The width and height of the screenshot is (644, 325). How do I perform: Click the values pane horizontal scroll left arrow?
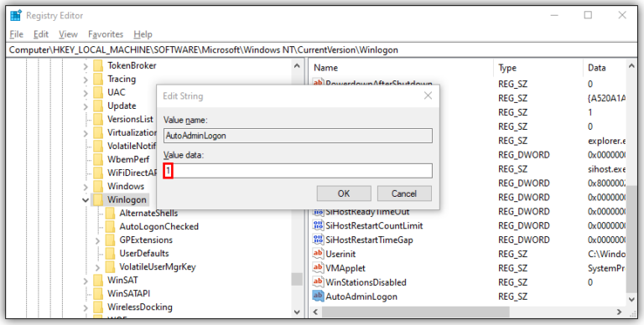point(315,312)
